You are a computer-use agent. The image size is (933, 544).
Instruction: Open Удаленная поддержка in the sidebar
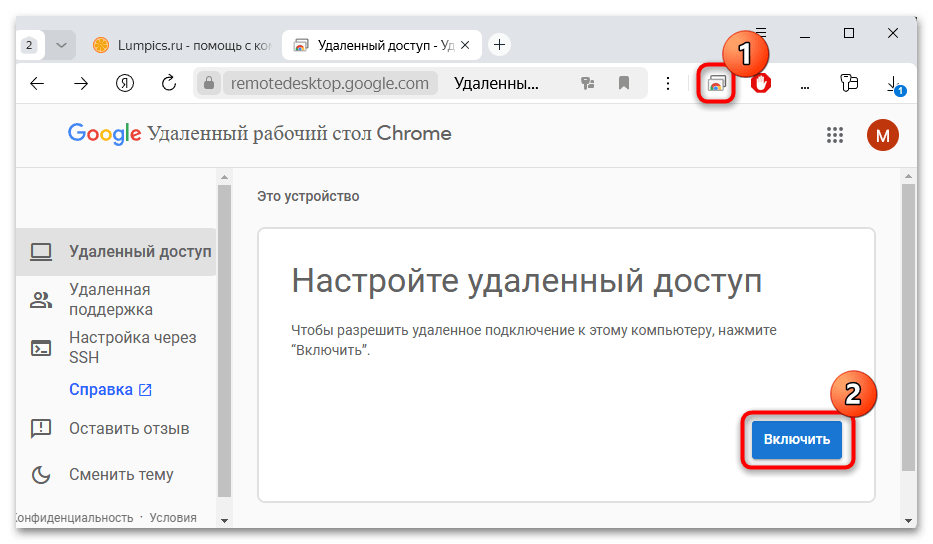(115, 299)
